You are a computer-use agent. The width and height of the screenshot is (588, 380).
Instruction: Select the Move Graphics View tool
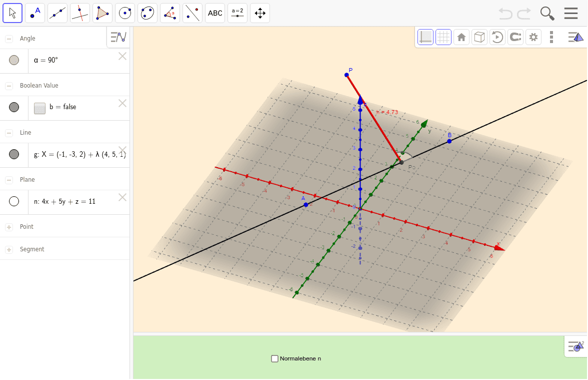click(x=260, y=13)
